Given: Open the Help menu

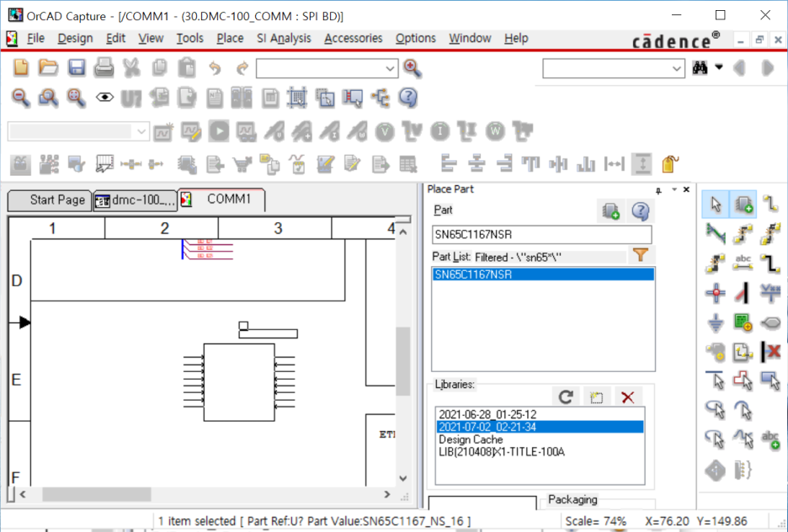Looking at the screenshot, I should 516,38.
